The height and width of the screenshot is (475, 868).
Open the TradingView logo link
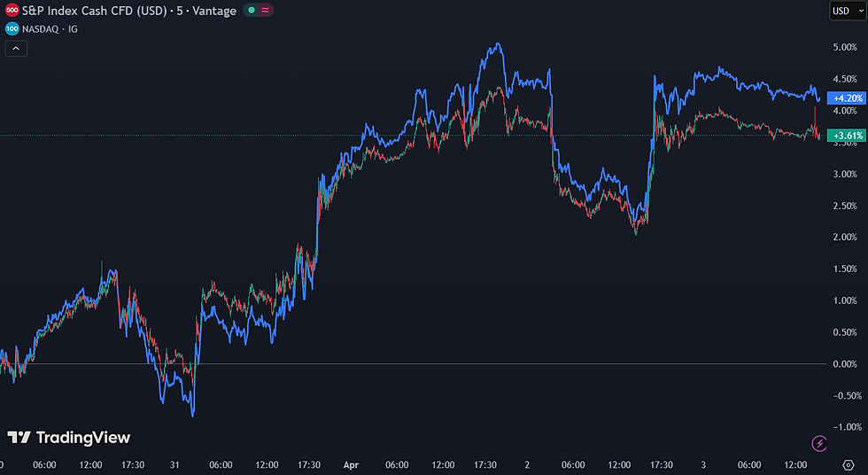coord(69,438)
